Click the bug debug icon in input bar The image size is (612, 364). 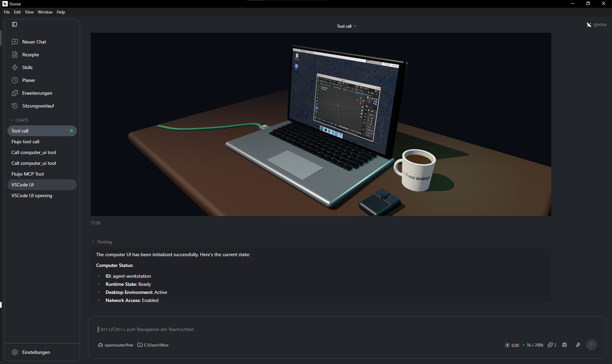pyautogui.click(x=564, y=345)
